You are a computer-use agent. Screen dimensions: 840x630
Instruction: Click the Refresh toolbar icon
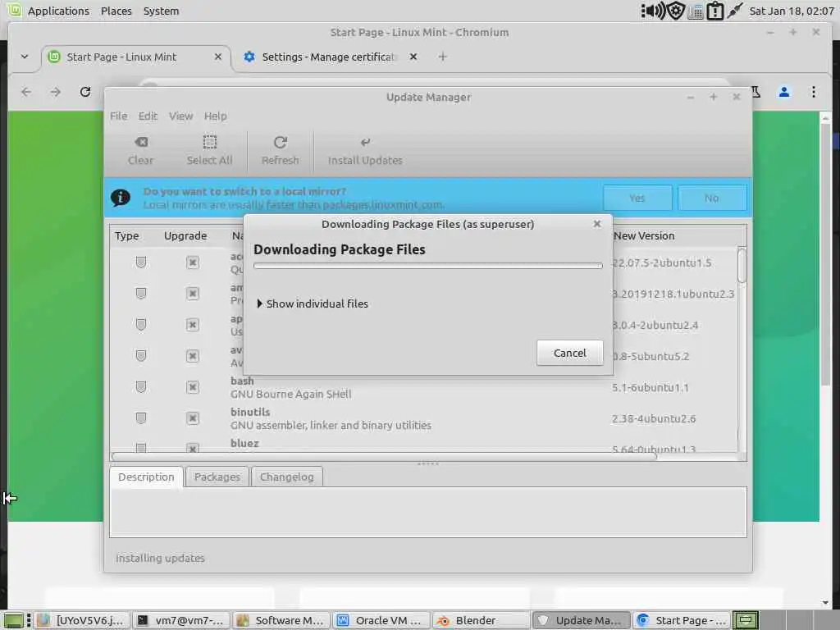click(281, 142)
